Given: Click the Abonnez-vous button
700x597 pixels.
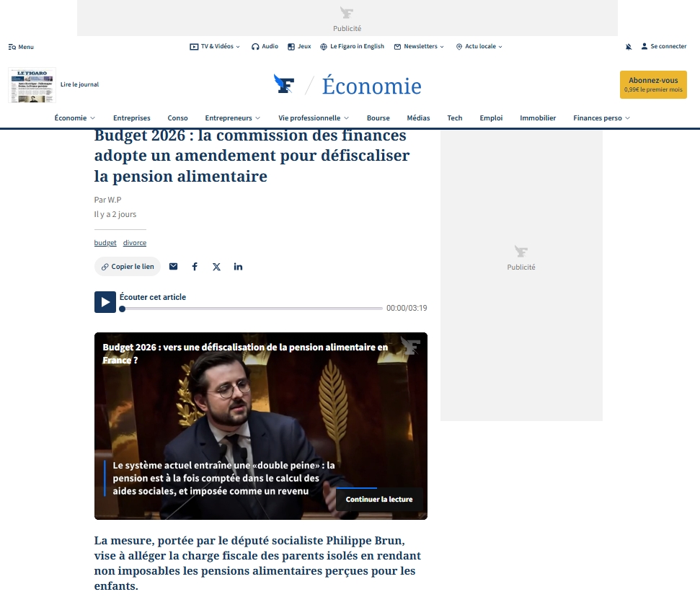Looking at the screenshot, I should coord(653,84).
